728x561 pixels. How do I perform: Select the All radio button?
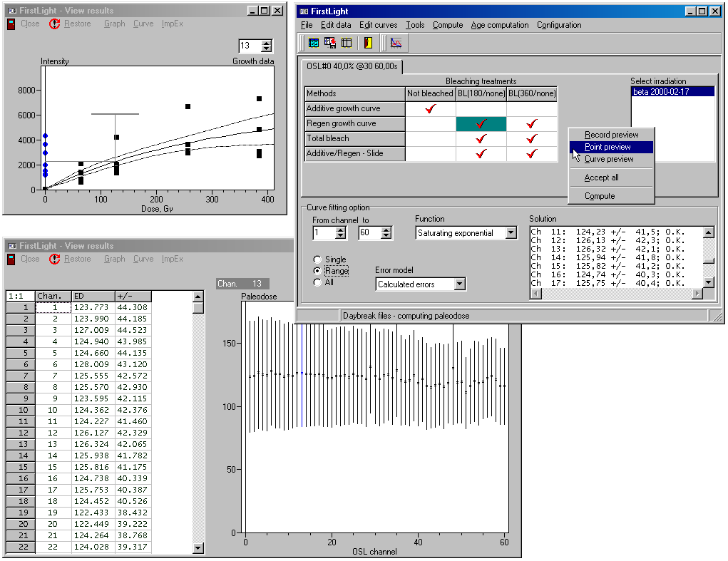pos(317,282)
